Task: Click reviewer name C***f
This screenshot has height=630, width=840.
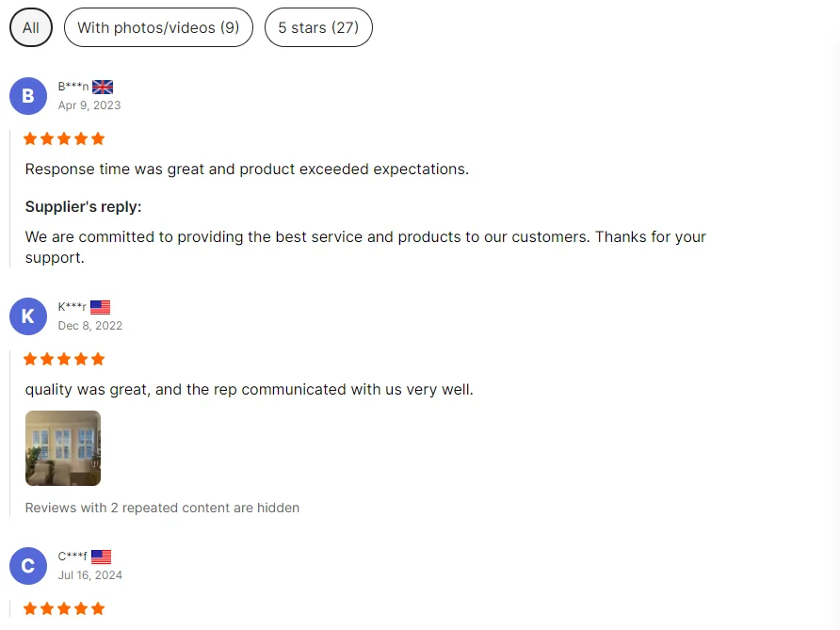Action: tap(73, 557)
